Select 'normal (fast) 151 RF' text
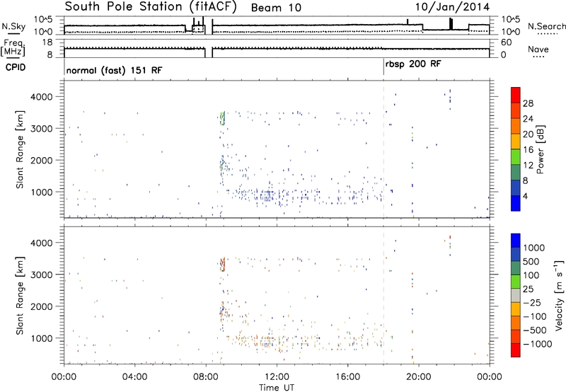 (114, 70)
